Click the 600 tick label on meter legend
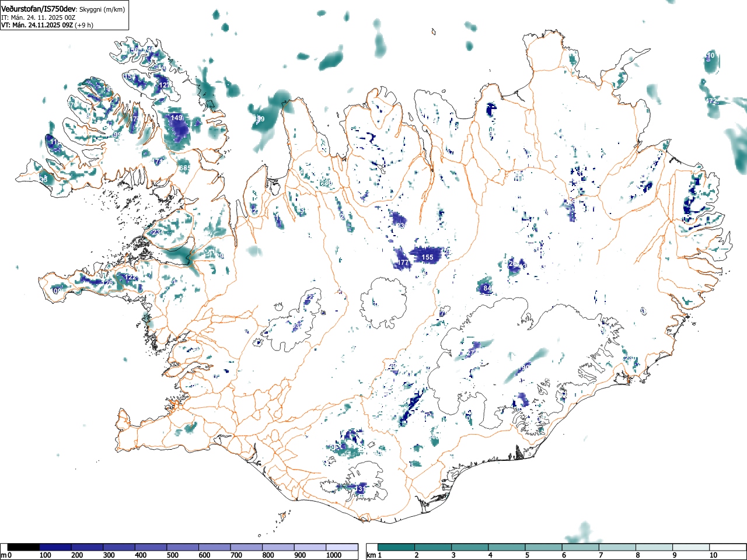Image resolution: width=747 pixels, height=560 pixels. coord(205,555)
